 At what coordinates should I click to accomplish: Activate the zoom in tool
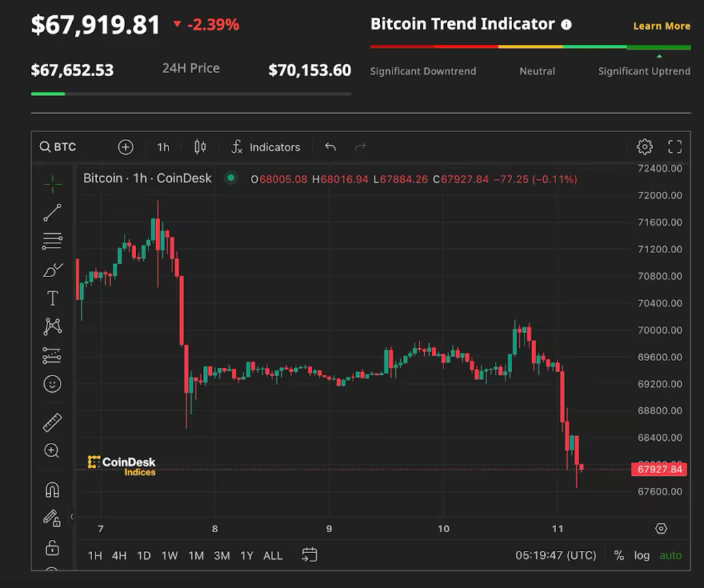[52, 451]
